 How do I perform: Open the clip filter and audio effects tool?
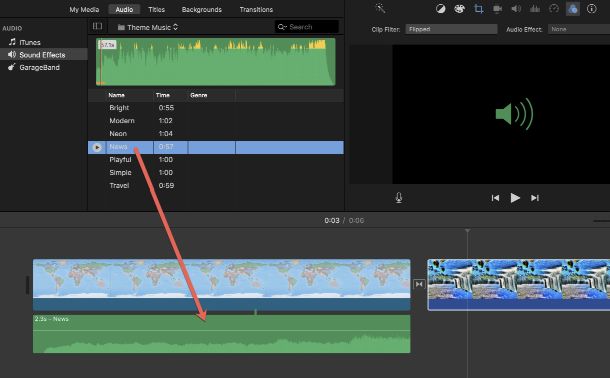tap(573, 9)
